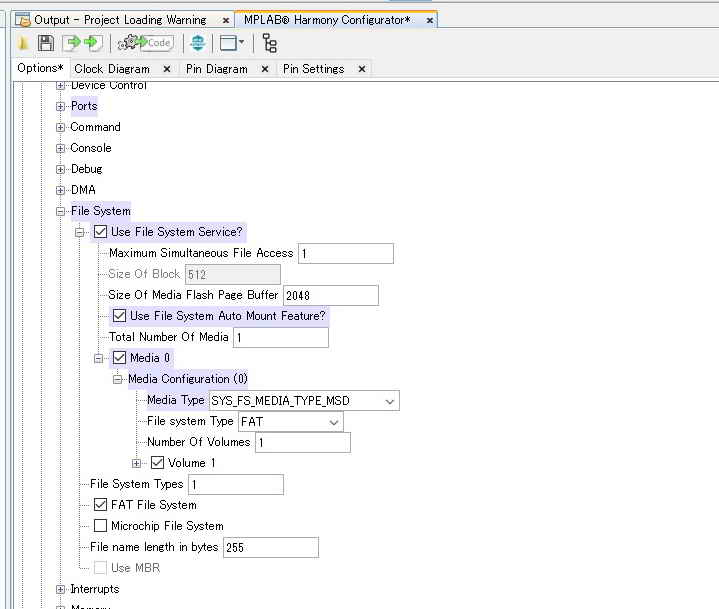Close the Clock Diagram tab
Image resolution: width=719 pixels, height=609 pixels.
167,69
